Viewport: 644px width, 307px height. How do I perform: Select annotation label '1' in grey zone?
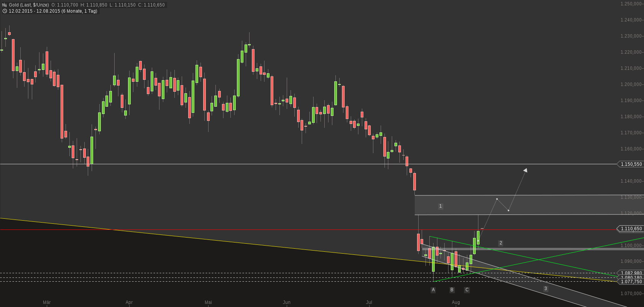tap(440, 206)
